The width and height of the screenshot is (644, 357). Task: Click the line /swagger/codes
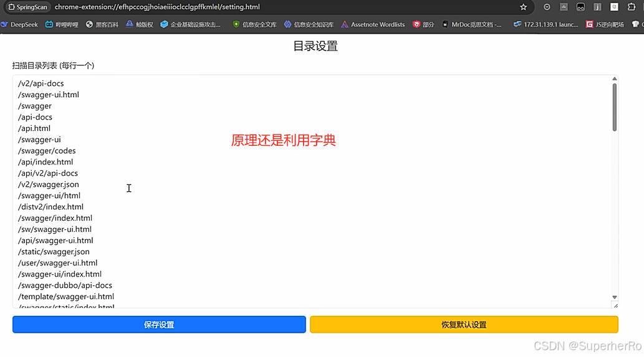click(x=47, y=151)
